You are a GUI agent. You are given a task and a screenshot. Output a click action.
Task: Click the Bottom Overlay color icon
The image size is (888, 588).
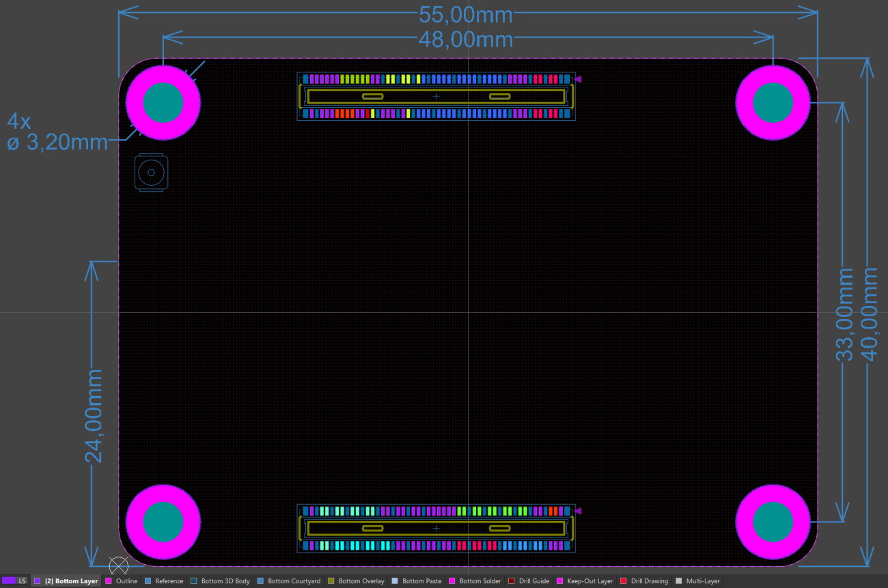coord(332,580)
